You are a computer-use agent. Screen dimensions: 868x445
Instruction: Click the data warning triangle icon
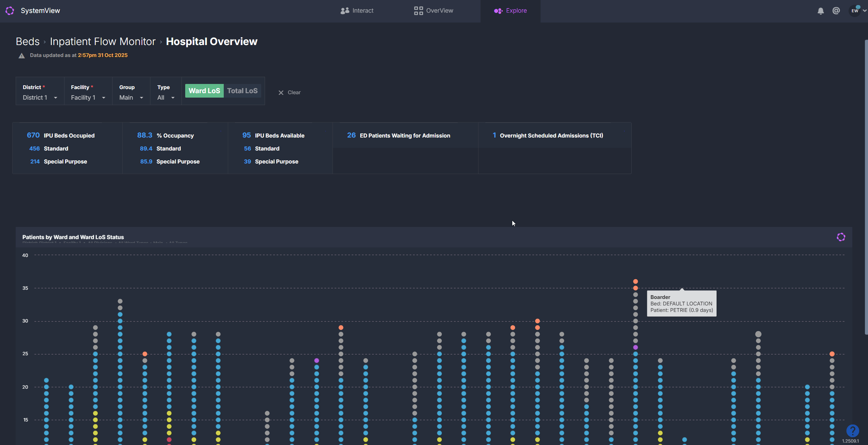coord(21,56)
